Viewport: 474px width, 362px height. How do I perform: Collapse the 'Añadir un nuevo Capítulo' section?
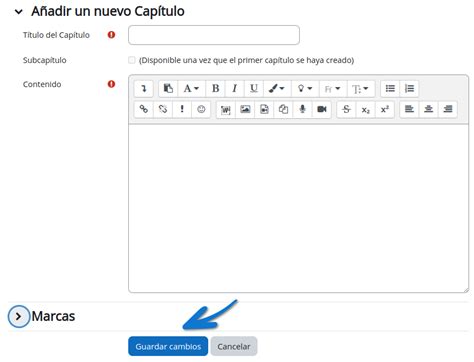(x=19, y=12)
